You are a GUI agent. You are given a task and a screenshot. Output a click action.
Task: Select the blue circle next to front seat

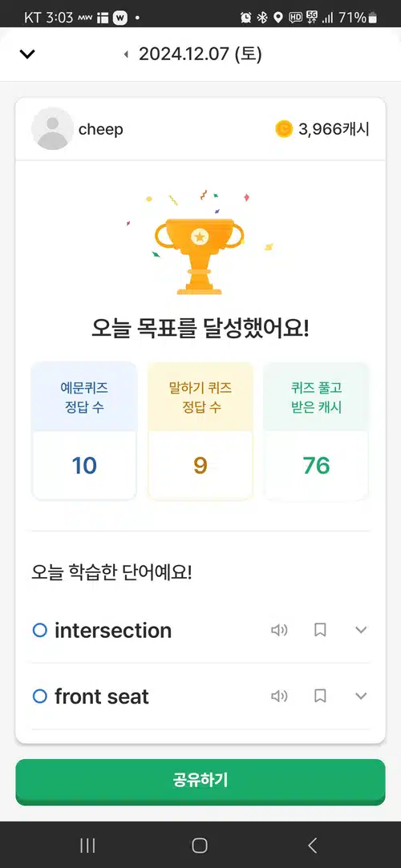pyautogui.click(x=40, y=696)
